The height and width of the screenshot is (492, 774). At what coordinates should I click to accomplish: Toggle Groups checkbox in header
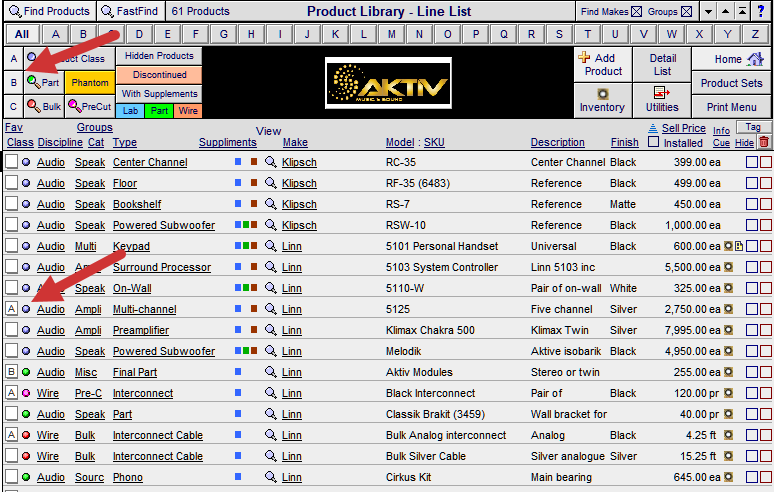pos(687,11)
